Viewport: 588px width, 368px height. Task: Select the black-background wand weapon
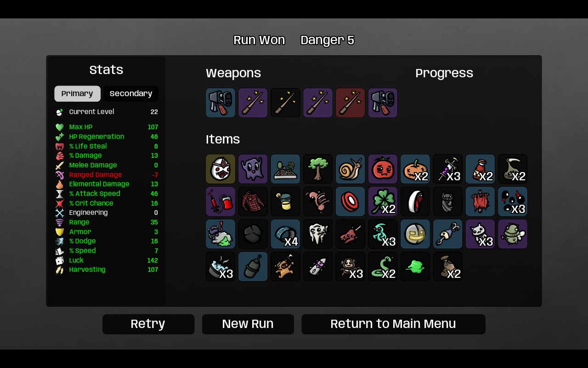[x=285, y=103]
